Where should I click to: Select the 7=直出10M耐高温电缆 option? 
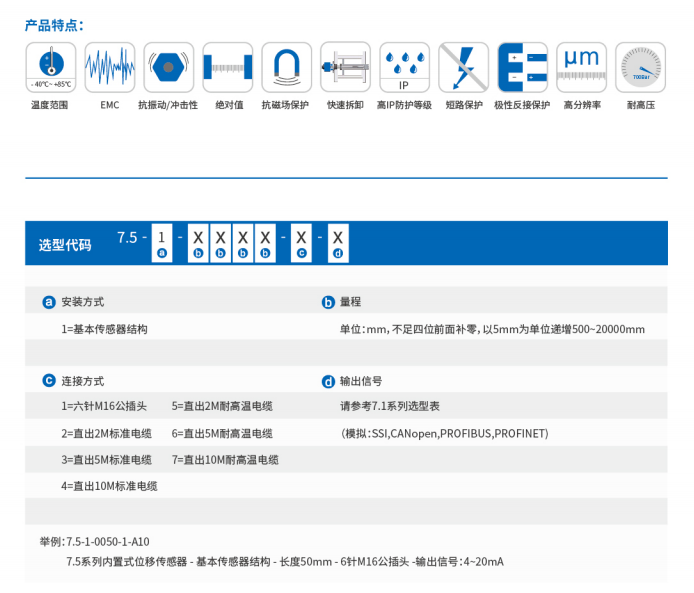click(225, 460)
